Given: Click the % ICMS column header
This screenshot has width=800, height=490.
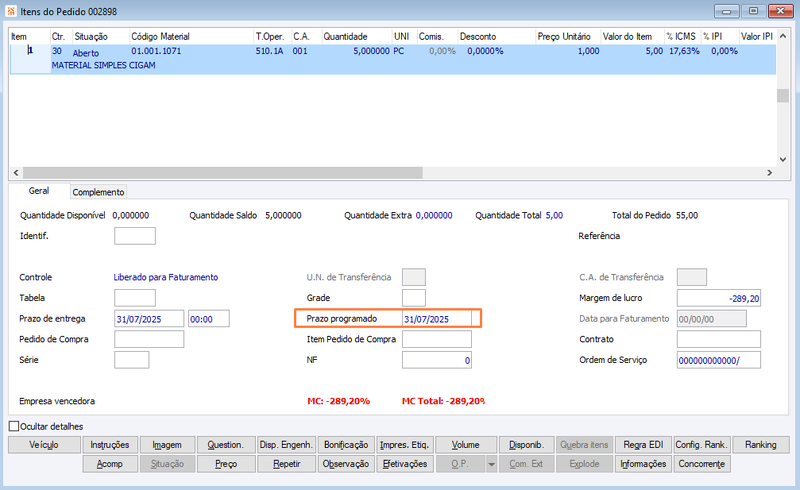Looking at the screenshot, I should click(x=682, y=36).
